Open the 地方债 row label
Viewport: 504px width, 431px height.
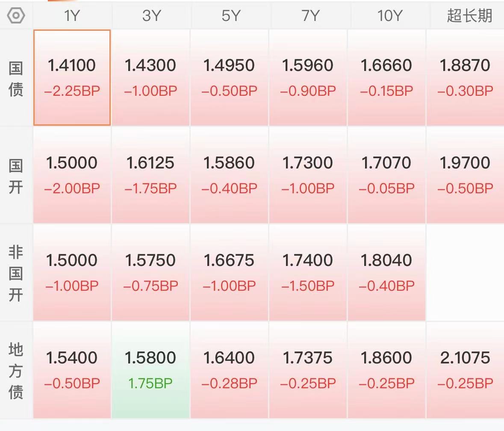[x=16, y=371]
